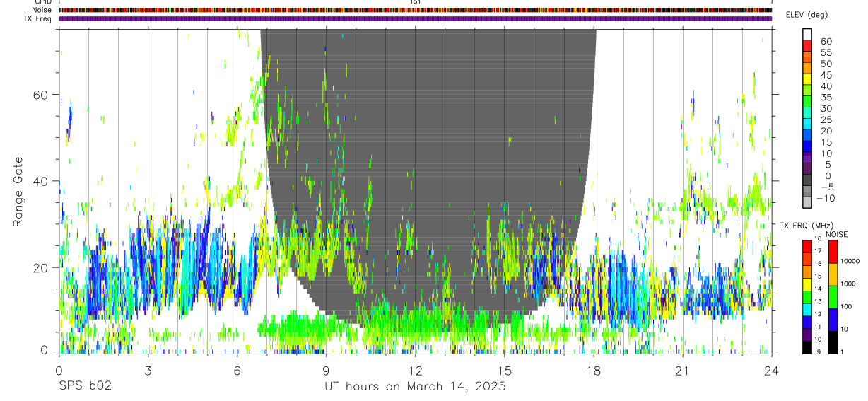Click x-axis tick label '3'
The height and width of the screenshot is (401, 868).
point(148,371)
